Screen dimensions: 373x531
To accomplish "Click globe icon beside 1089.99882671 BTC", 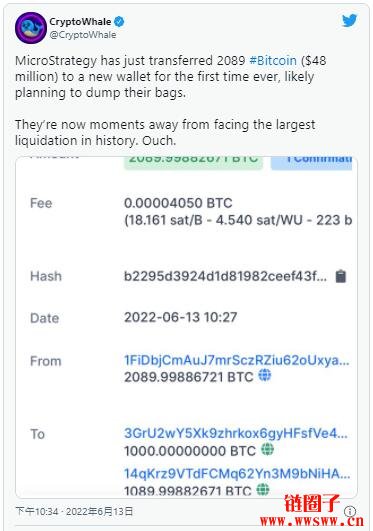I will (263, 489).
